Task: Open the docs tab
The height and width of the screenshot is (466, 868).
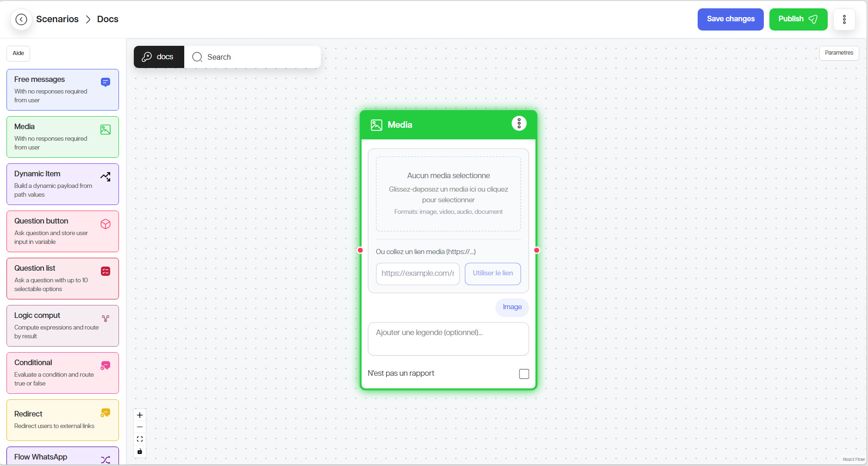Action: point(159,57)
